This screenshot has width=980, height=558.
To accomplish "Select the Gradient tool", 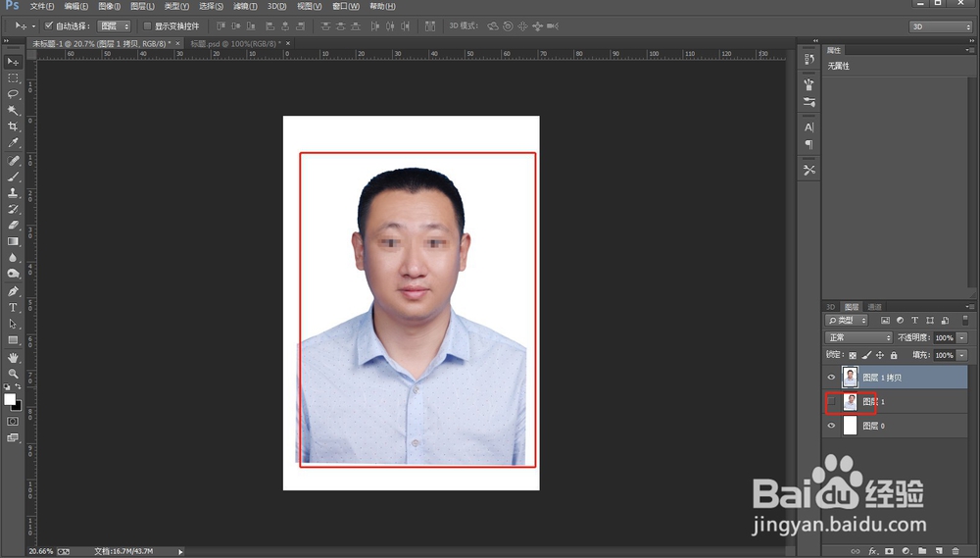I will pos(13,241).
